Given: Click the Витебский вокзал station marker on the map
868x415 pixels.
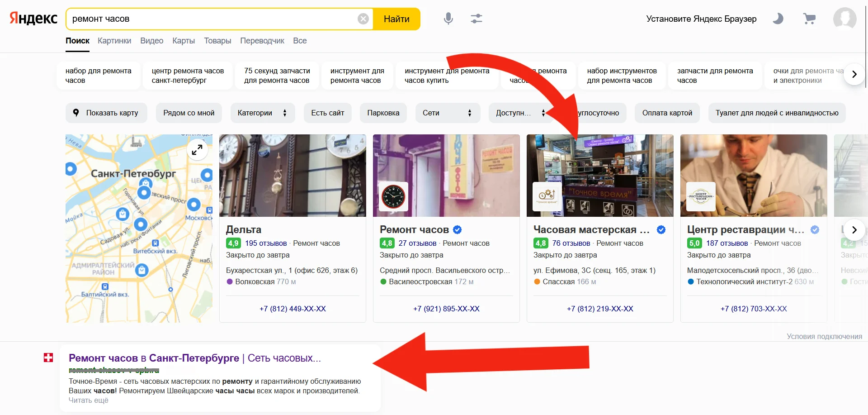Looking at the screenshot, I should 156,243.
